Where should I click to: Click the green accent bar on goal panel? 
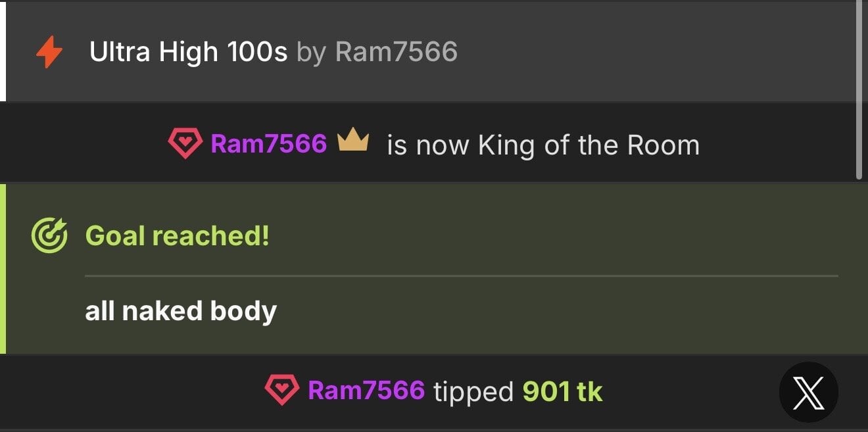click(3, 268)
